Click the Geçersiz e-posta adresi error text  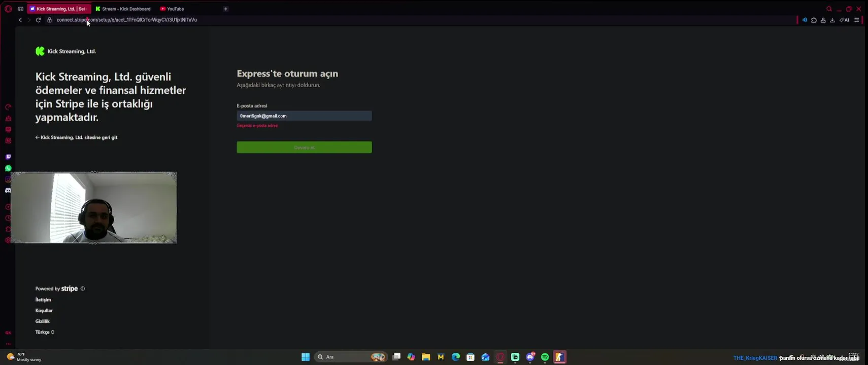[x=257, y=126]
